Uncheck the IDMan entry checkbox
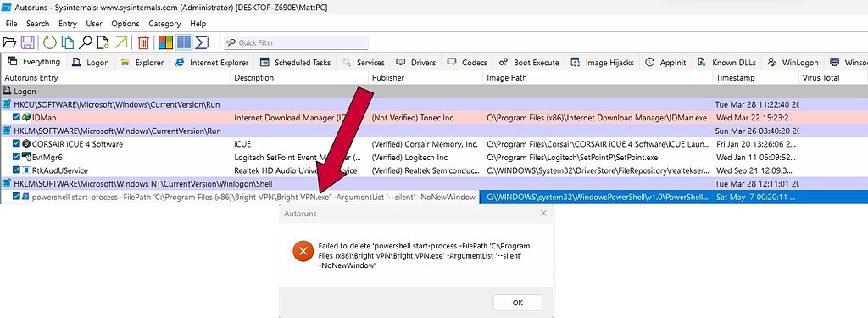The width and height of the screenshot is (868, 318). [x=16, y=118]
